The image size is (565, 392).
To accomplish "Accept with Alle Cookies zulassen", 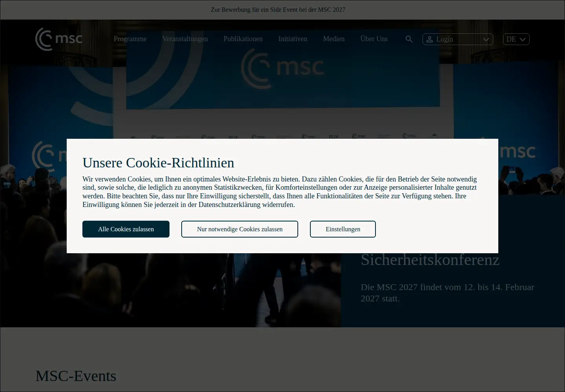I will [126, 229].
